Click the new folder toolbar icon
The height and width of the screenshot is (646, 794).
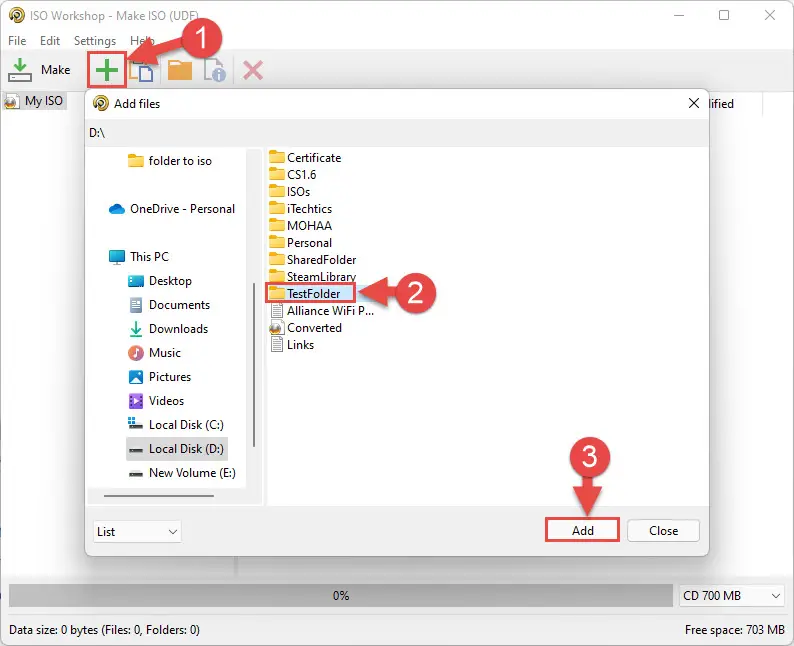click(180, 70)
